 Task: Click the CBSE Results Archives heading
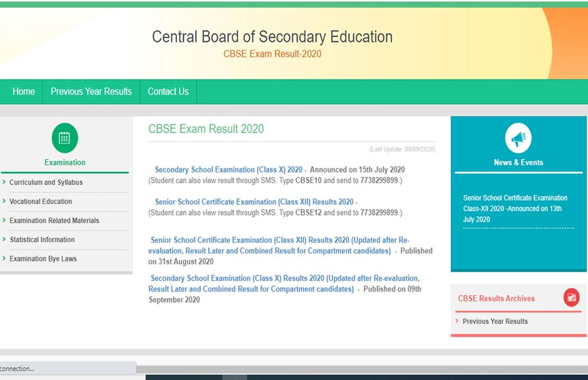[496, 298]
